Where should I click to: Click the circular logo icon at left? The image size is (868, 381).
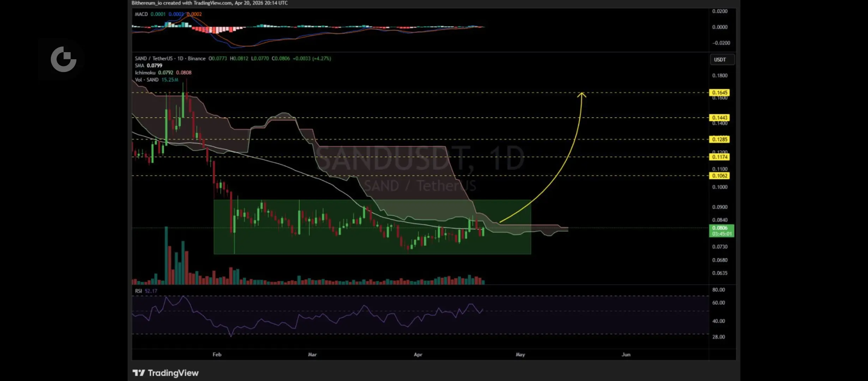pos(64,59)
